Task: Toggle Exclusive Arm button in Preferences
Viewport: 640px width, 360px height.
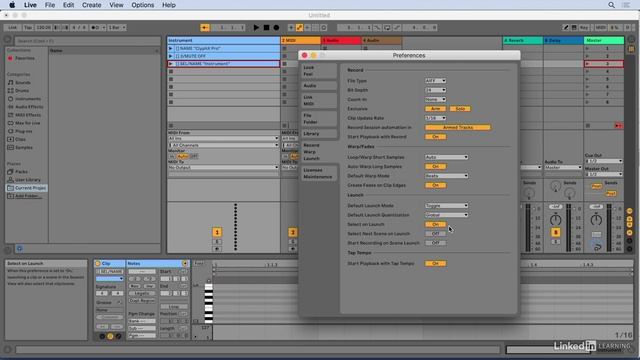Action: [435, 109]
